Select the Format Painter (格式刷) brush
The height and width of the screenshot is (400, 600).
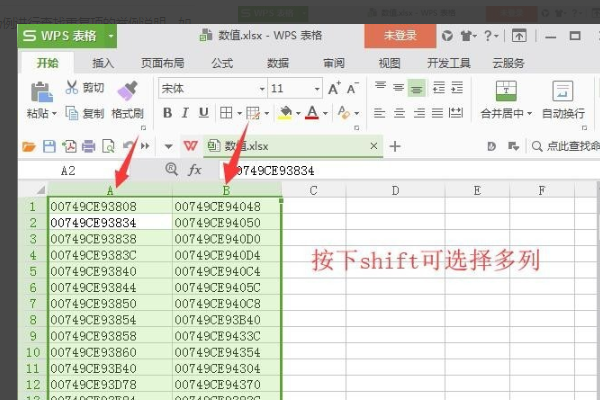click(x=127, y=91)
